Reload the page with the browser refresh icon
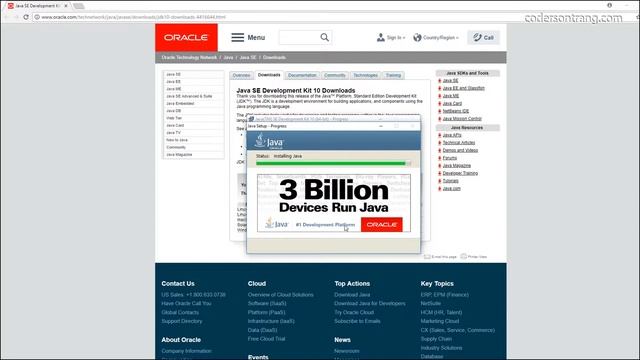Screen dimensions: 640x360 [x=26, y=17]
